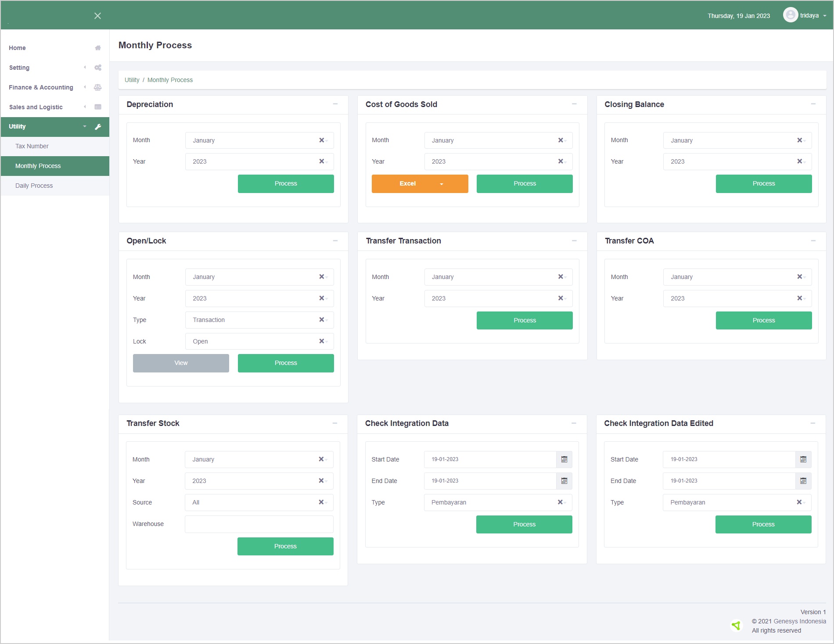Minimize the Transfer COA panel
This screenshot has width=834, height=644.
813,241
